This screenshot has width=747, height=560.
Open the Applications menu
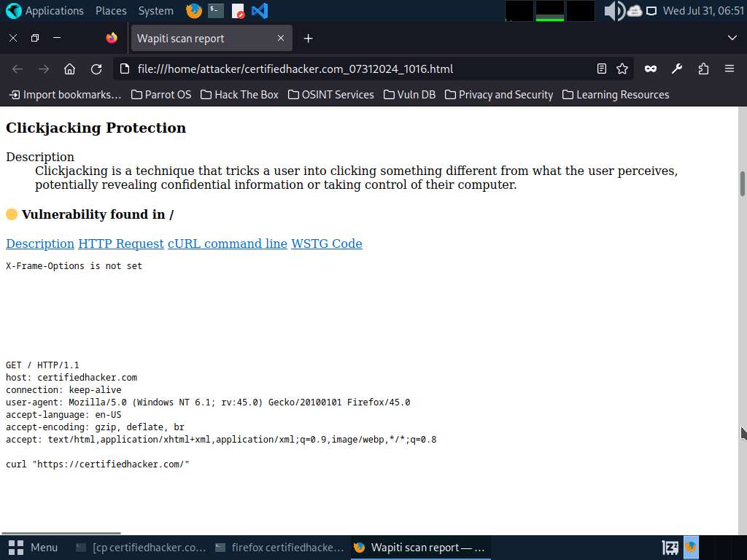[x=45, y=11]
